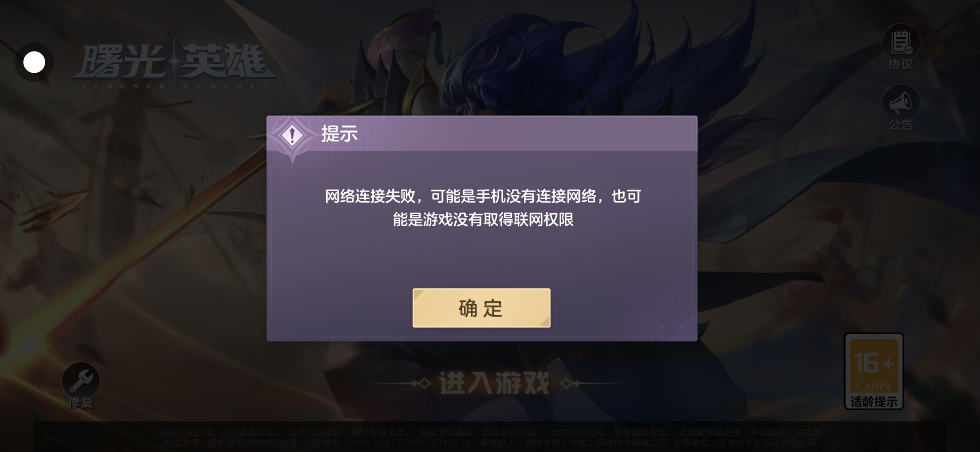The image size is (980, 452).
Task: Tap the 公告 text label
Action: 901,125
